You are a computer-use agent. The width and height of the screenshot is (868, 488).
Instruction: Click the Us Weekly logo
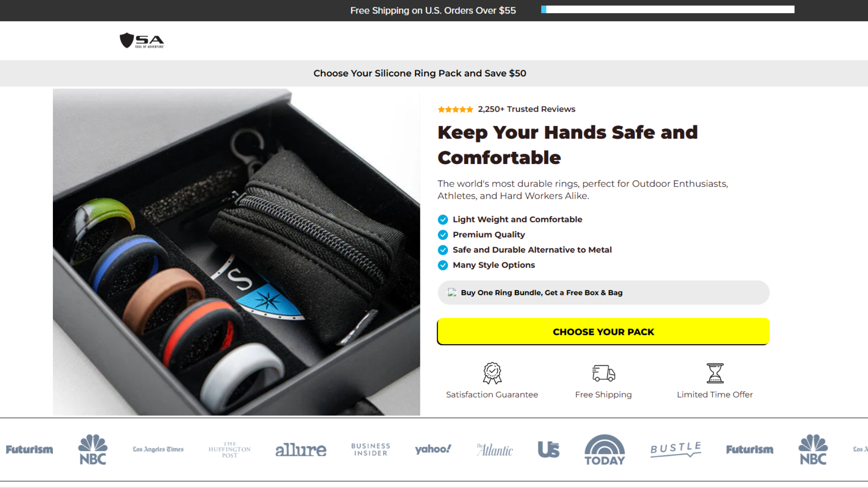pyautogui.click(x=548, y=450)
